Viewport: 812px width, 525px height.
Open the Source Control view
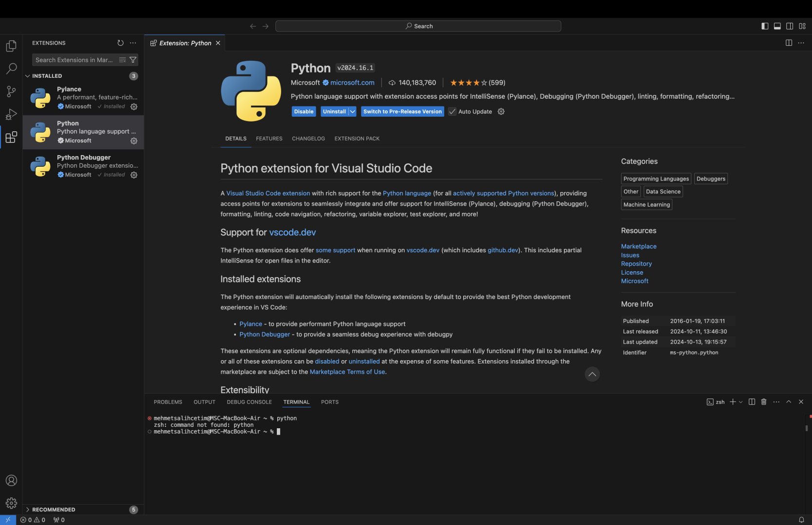pos(11,91)
